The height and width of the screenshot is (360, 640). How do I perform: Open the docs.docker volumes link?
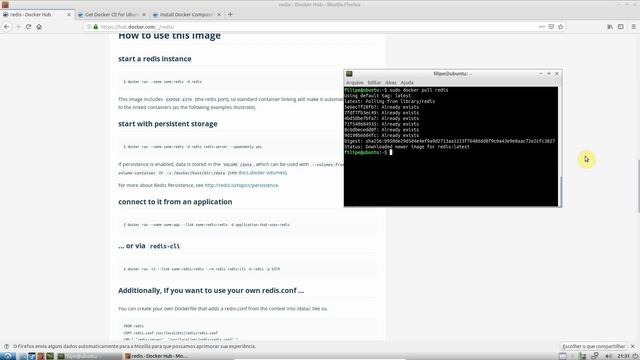pos(262,173)
